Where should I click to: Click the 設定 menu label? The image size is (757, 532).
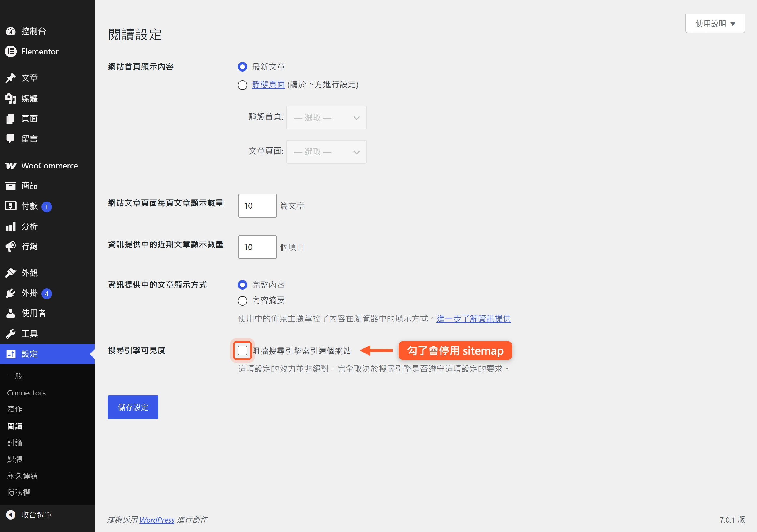pyautogui.click(x=30, y=354)
